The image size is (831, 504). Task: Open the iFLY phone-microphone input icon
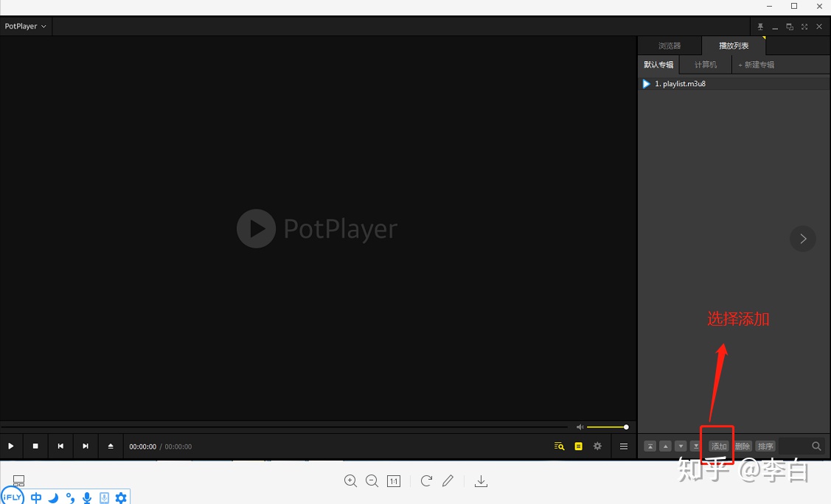click(105, 497)
